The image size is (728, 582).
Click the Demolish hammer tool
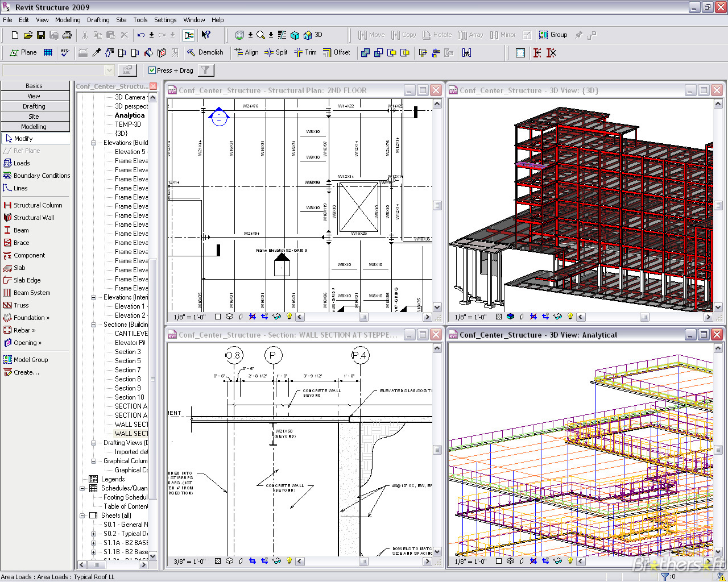pyautogui.click(x=205, y=52)
